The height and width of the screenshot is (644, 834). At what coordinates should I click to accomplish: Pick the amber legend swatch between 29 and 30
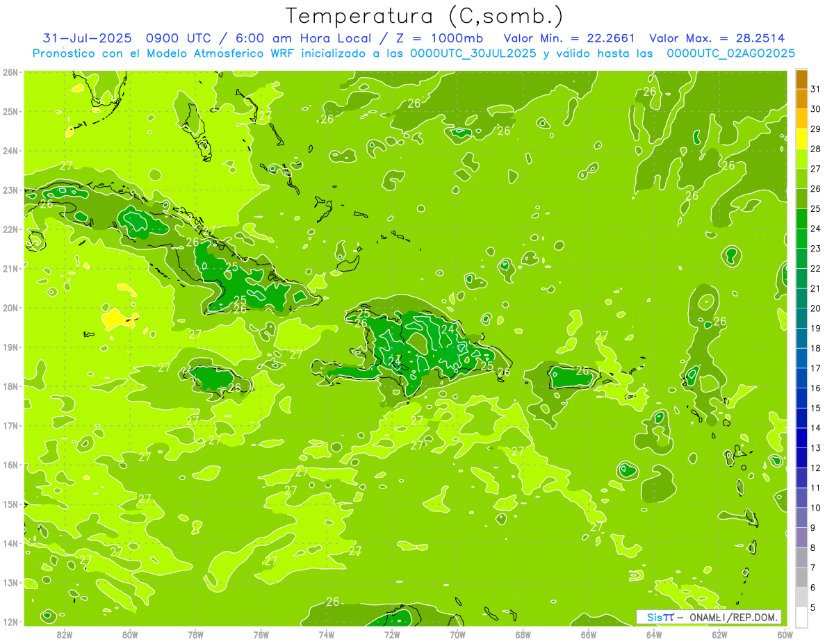click(801, 119)
